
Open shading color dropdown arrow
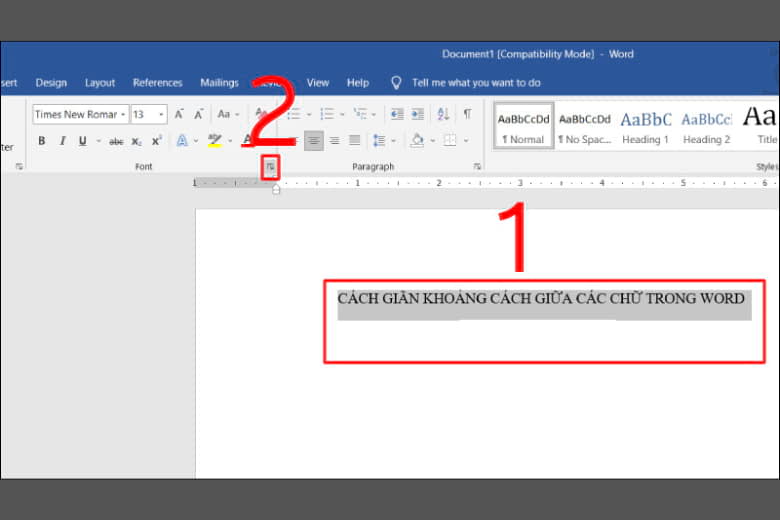pyautogui.click(x=433, y=141)
